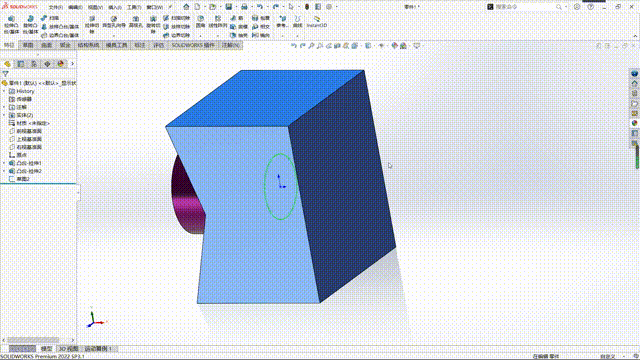Open the File menu
The image size is (640, 360).
pos(56,7)
